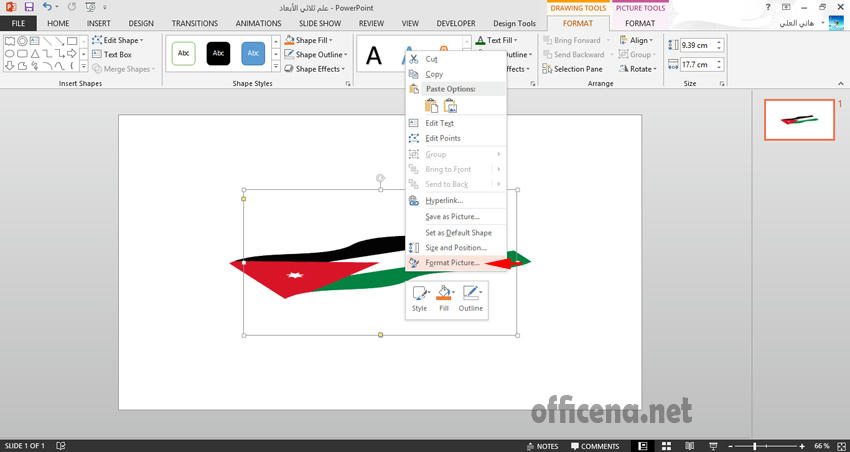Image resolution: width=850 pixels, height=452 pixels.
Task: Open the Align dropdown
Action: click(x=636, y=40)
